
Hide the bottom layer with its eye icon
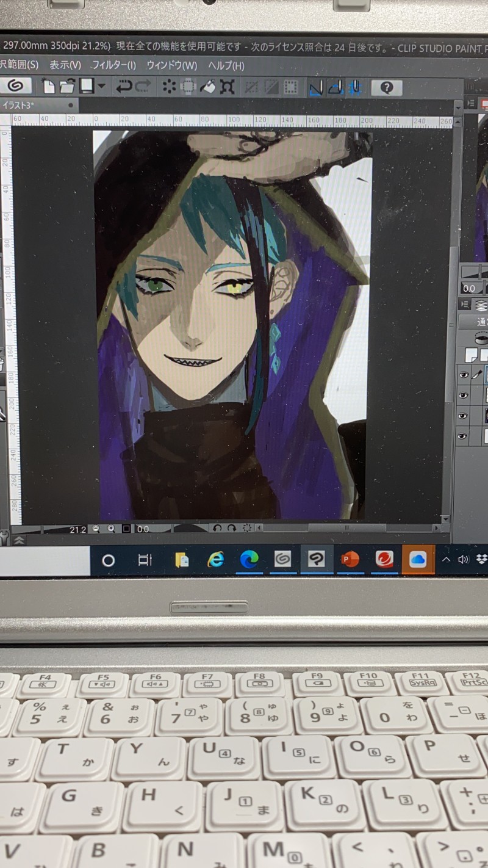pyautogui.click(x=464, y=436)
